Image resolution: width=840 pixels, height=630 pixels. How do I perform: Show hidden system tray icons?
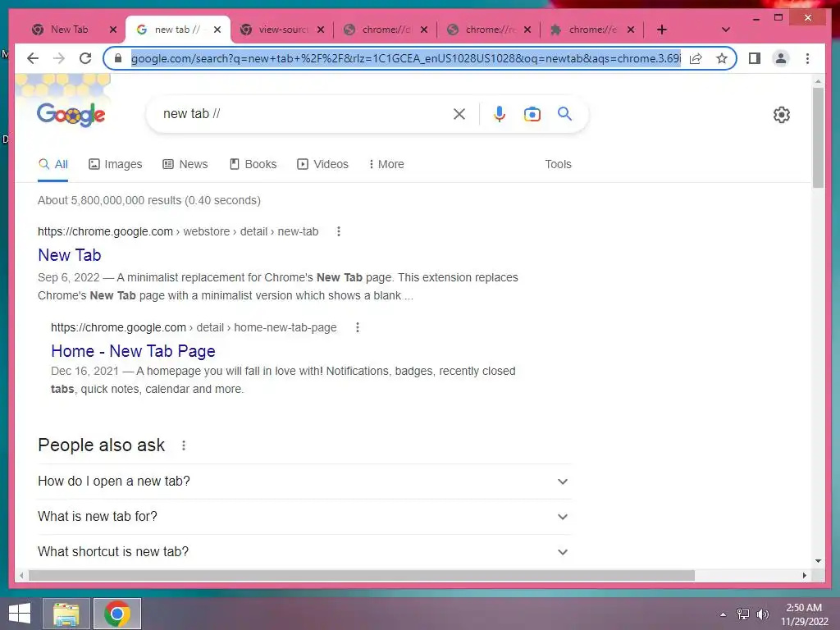[723, 614]
